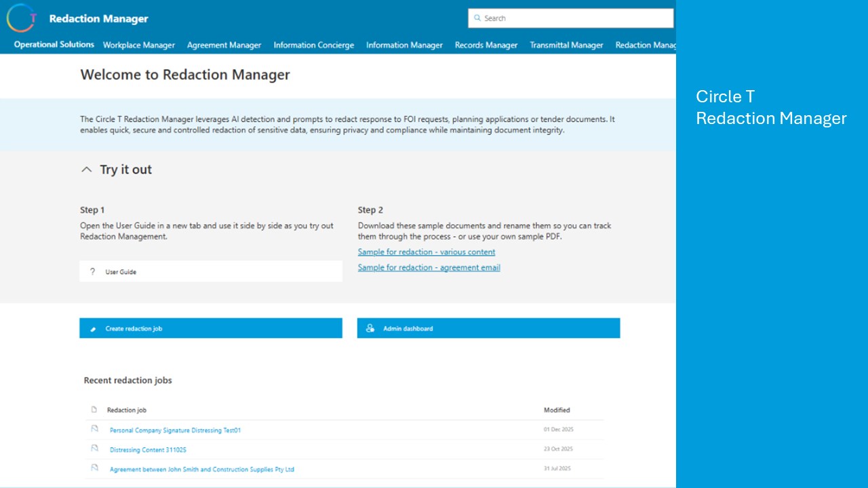The image size is (868, 488).
Task: Click inside the Search input field
Action: click(x=571, y=18)
